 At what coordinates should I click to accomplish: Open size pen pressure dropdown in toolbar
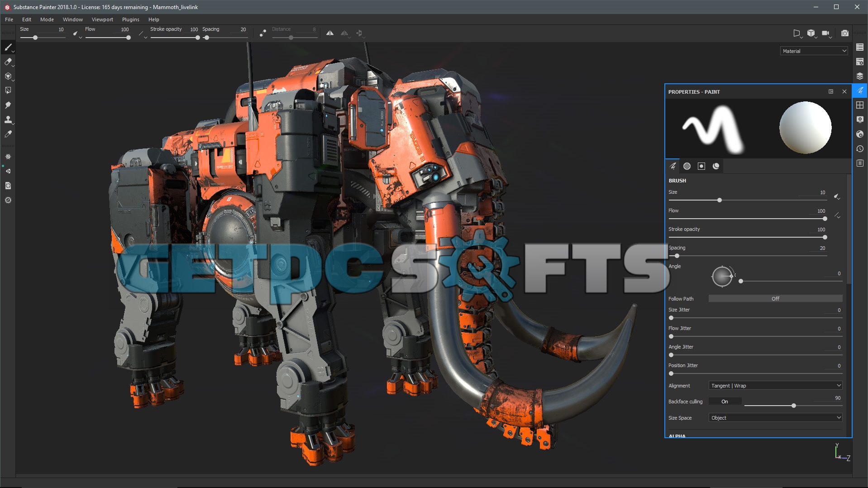(x=77, y=33)
